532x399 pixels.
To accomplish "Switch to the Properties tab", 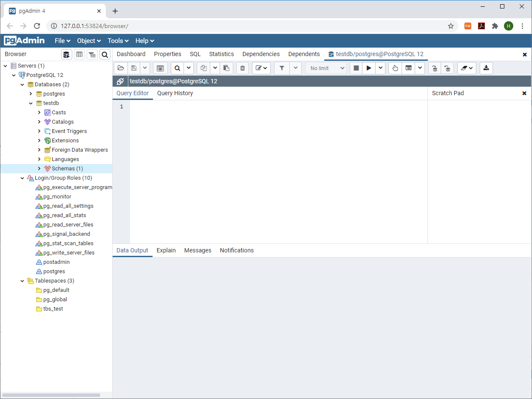I will coord(167,54).
